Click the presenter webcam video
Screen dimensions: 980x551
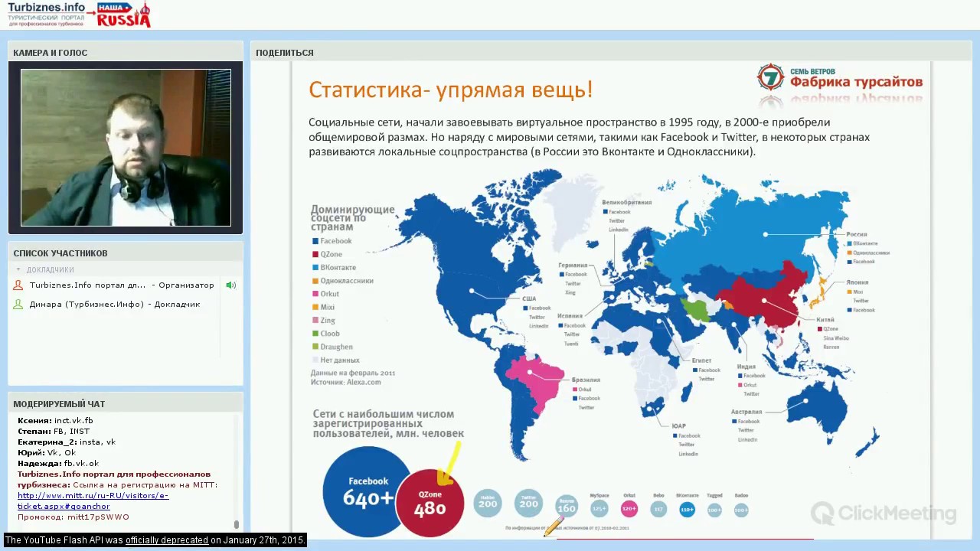click(x=126, y=148)
